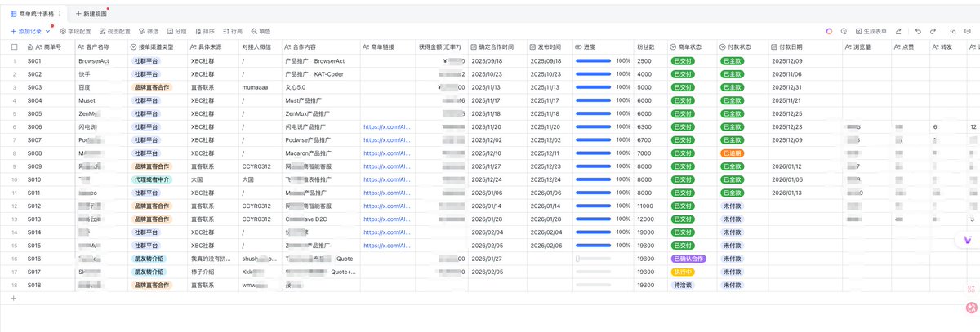Click the undo arrow
This screenshot has height=332, width=980.
pos(918,30)
